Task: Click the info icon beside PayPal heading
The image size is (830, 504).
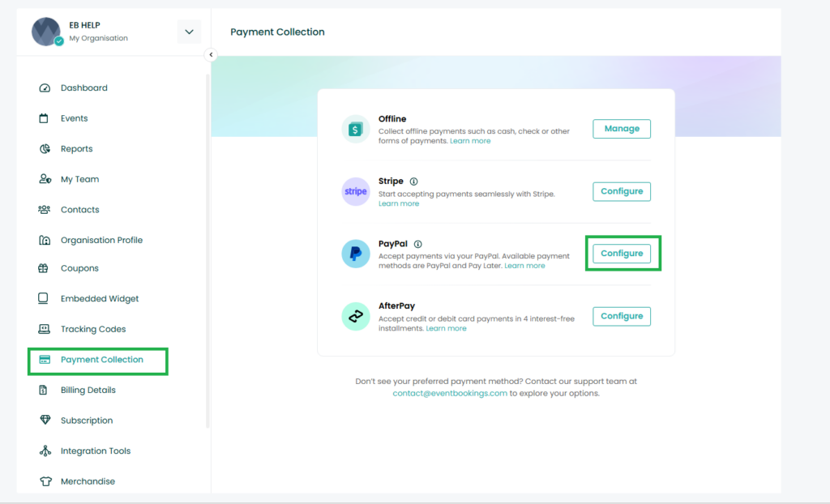Action: coord(418,244)
